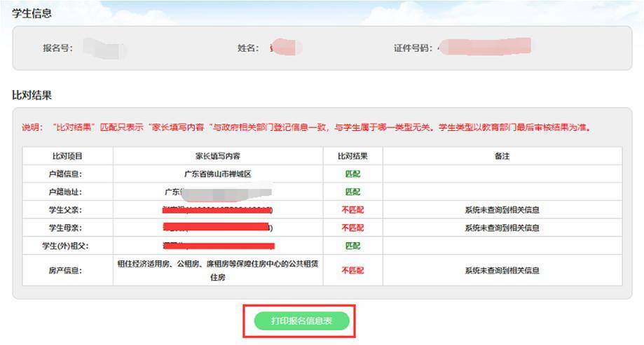Click 不匹配 result for 房产信息
Image resolution: width=644 pixels, height=345 pixels.
pyautogui.click(x=352, y=270)
